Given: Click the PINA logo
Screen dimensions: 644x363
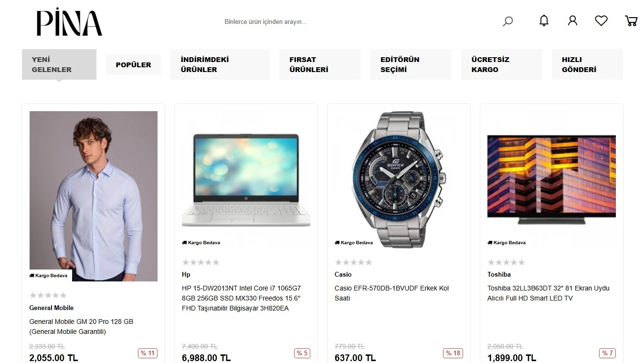Looking at the screenshot, I should pyautogui.click(x=69, y=22).
